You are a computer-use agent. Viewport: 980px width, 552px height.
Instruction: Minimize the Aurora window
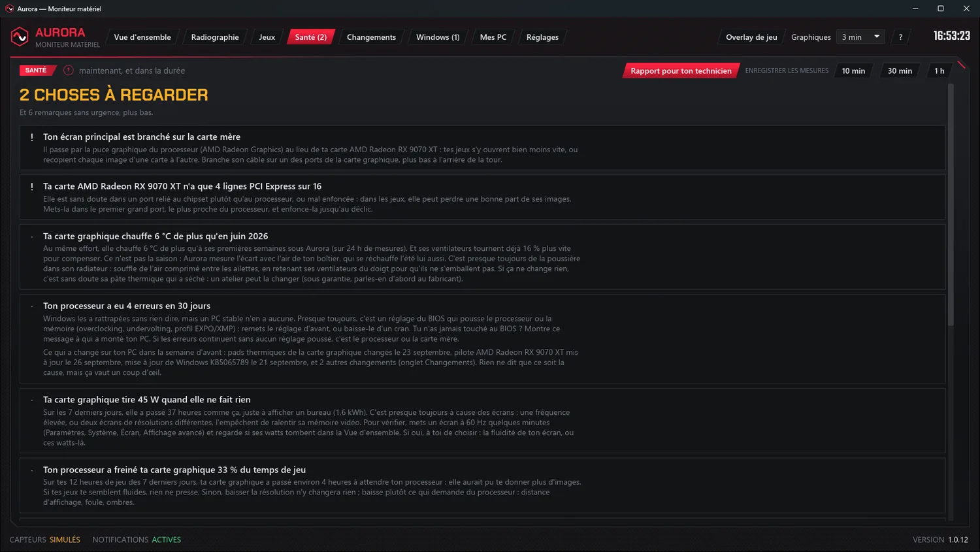click(915, 8)
